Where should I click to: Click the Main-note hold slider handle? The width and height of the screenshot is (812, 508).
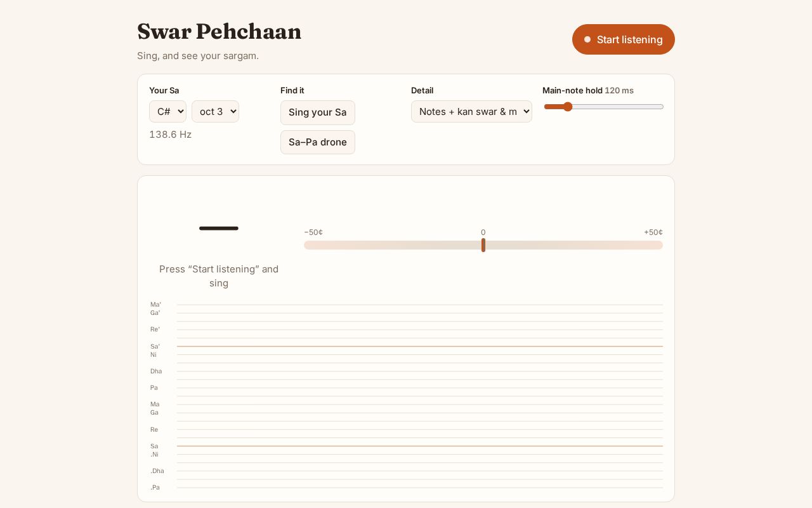(568, 107)
